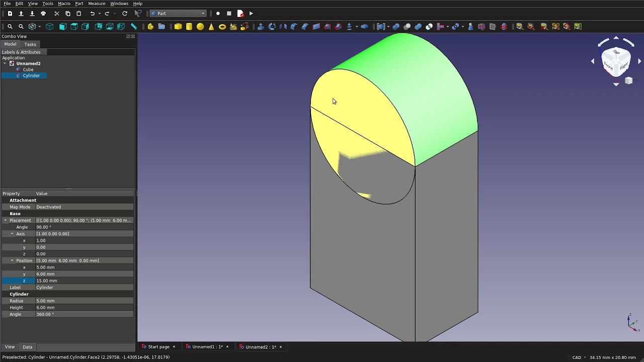Click the Height value 6.00 mm field
644x362 pixels.
(x=84, y=307)
